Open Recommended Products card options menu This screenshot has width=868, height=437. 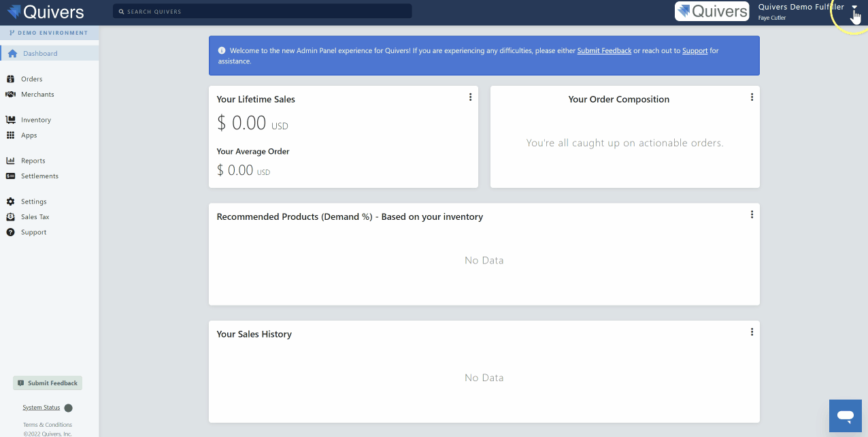pyautogui.click(x=752, y=214)
